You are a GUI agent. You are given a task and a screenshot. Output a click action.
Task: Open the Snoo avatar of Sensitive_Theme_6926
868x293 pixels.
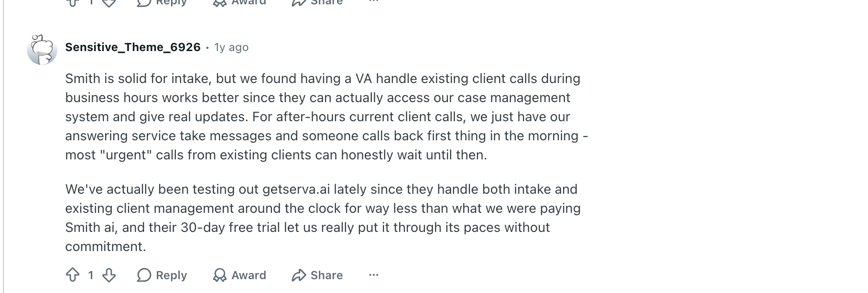[x=42, y=49]
